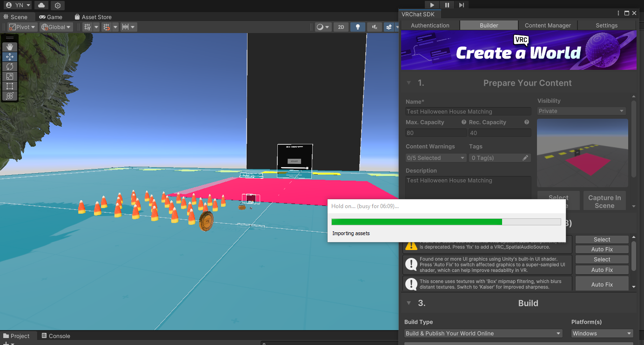Open Platform(s) dropdown showing Windows

click(602, 333)
